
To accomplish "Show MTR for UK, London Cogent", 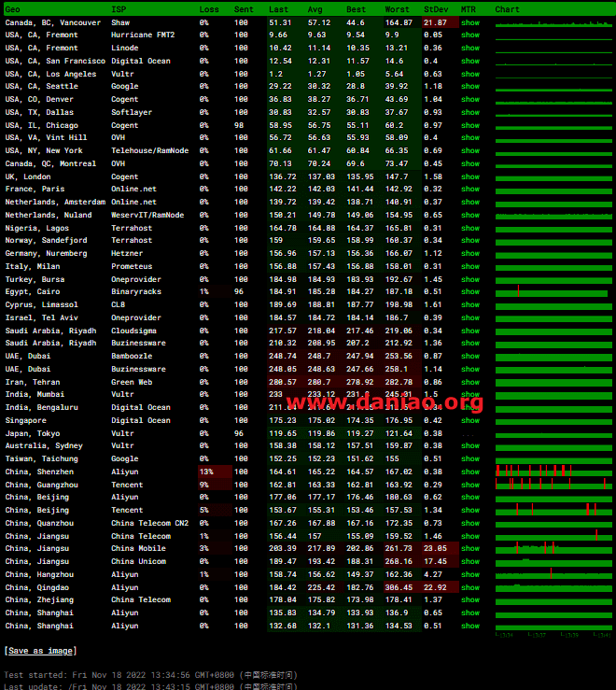I will (469, 176).
